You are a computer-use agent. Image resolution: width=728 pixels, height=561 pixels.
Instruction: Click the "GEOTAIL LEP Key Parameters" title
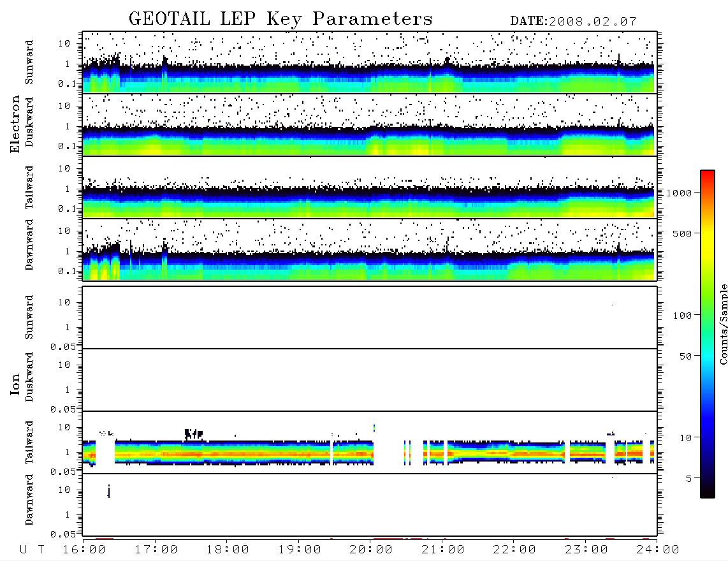[280, 19]
